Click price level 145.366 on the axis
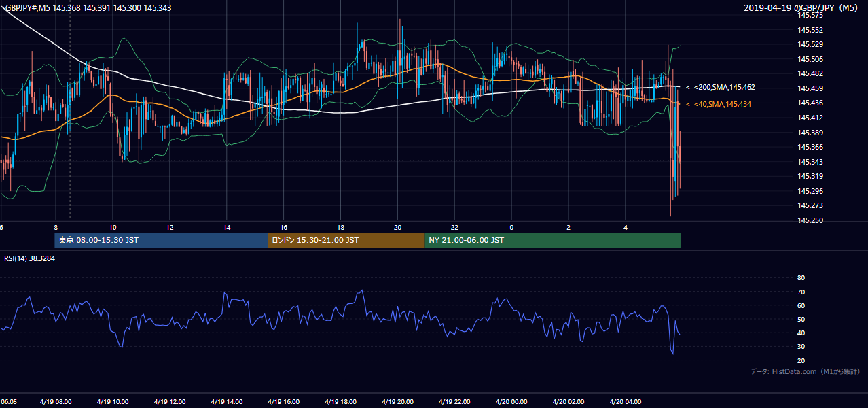This screenshot has width=868, height=408. 810,147
